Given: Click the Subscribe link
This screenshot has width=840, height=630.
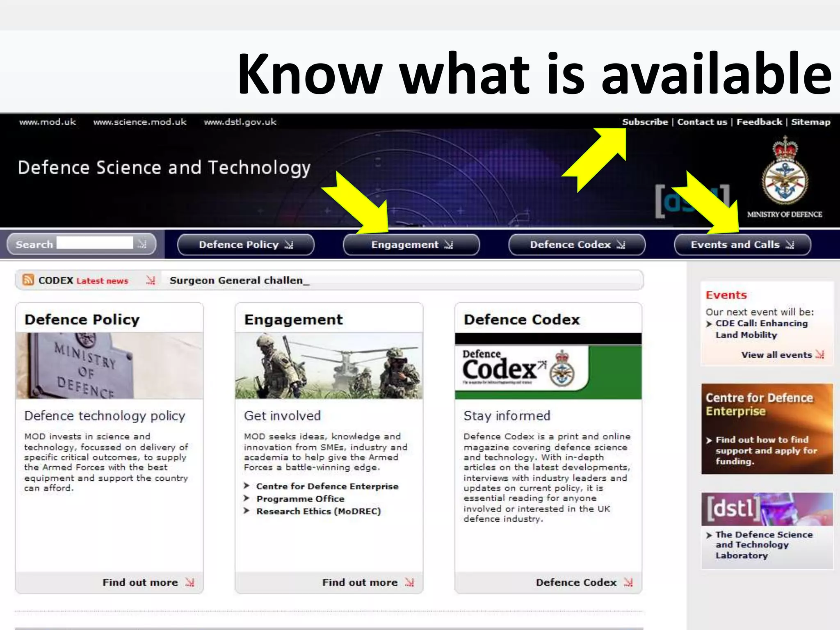Looking at the screenshot, I should coord(645,122).
